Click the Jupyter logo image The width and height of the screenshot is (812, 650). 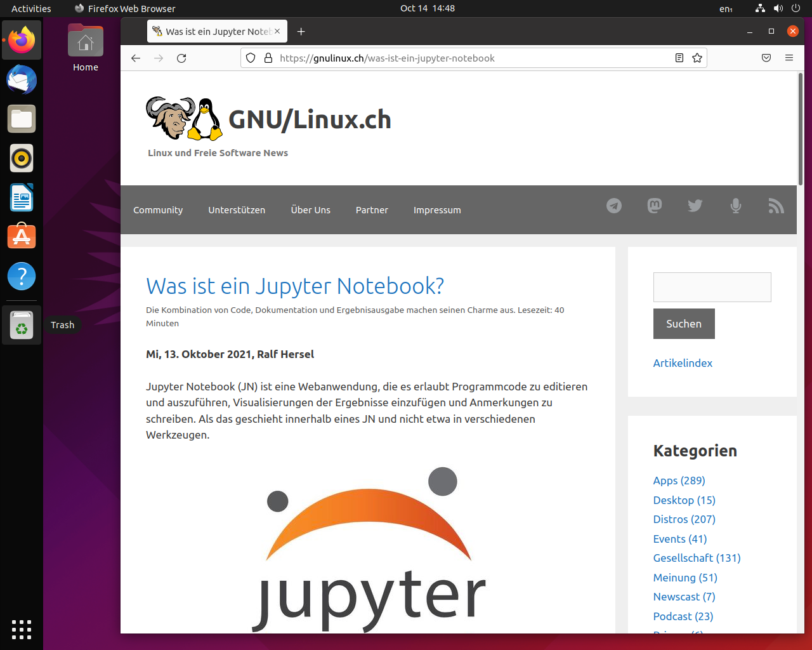[x=369, y=550]
